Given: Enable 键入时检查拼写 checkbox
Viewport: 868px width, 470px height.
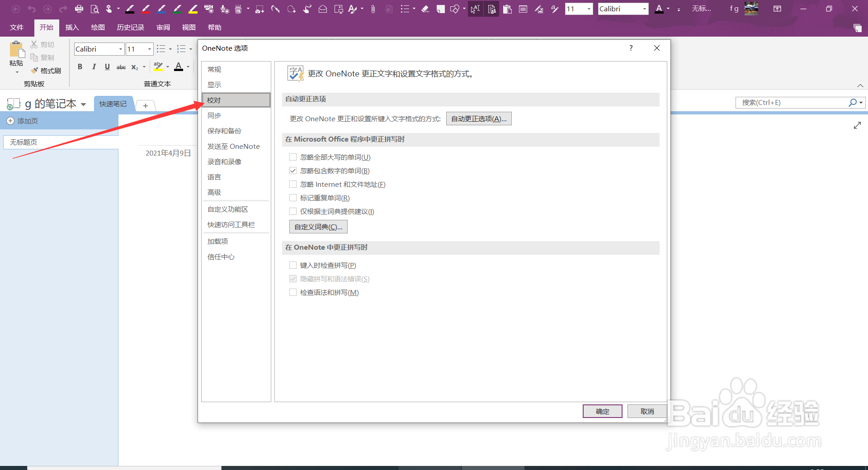Looking at the screenshot, I should pyautogui.click(x=293, y=265).
